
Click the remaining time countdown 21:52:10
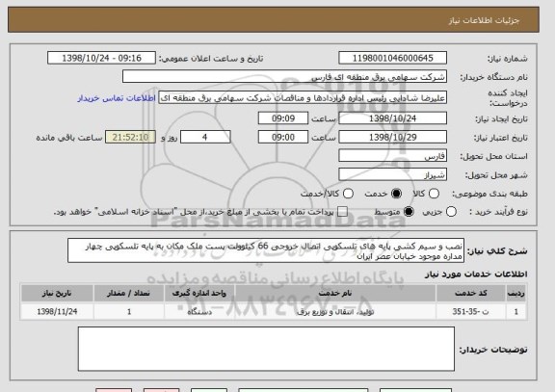coord(130,137)
